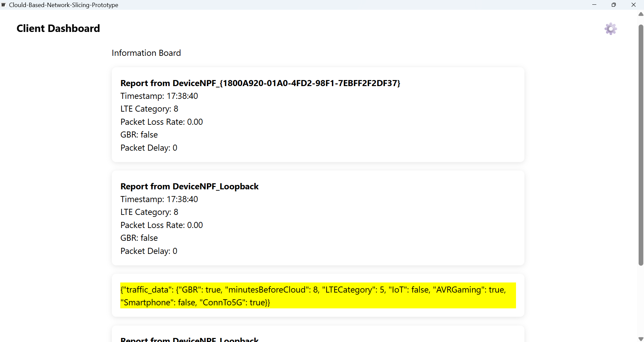Click Packet Delay: 0 in Loopback report
Screen dimensions: 644x342
149,251
